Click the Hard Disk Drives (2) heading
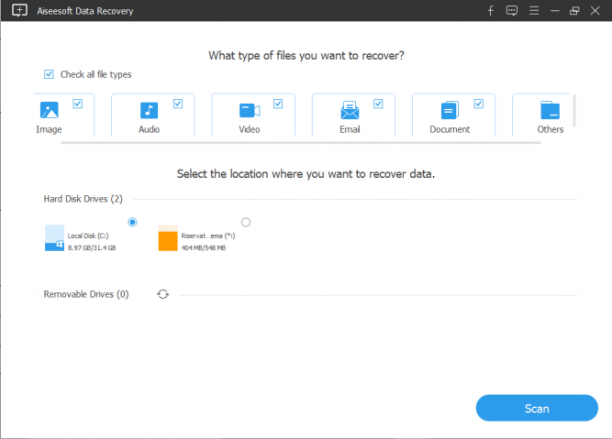612x439 pixels. (83, 199)
